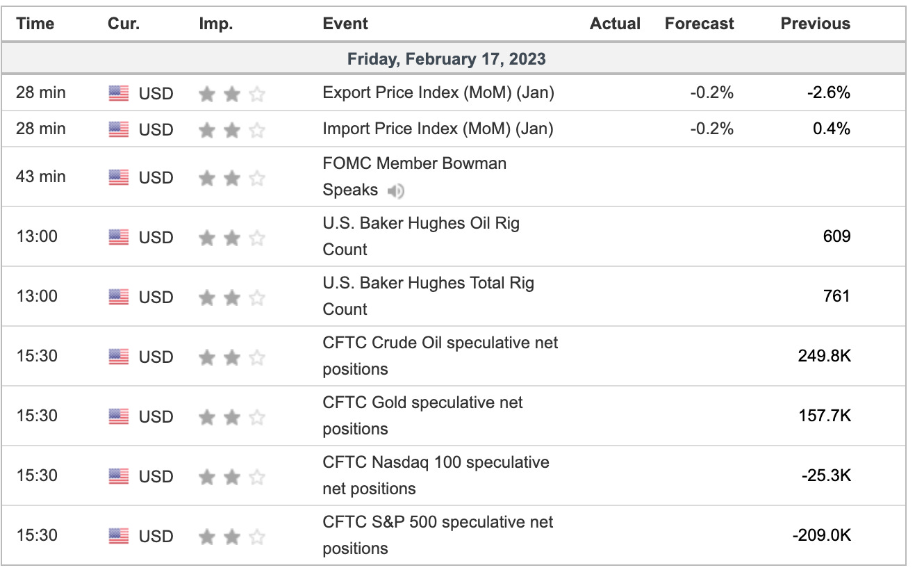The image size is (924, 570).
Task: Click the importance stars for Crude Oil positions row
Action: tap(232, 357)
